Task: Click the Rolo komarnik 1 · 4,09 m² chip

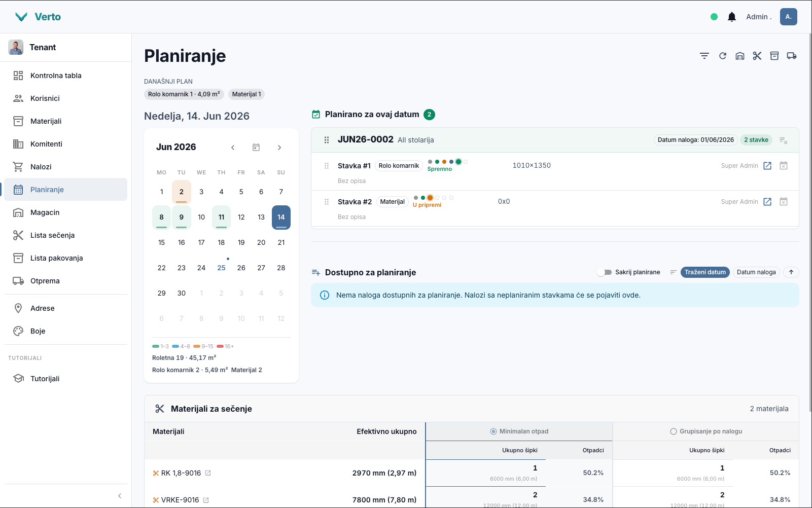Action: point(184,94)
